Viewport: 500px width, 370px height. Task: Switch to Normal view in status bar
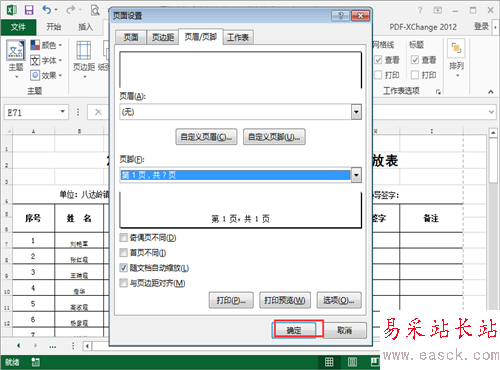click(329, 362)
